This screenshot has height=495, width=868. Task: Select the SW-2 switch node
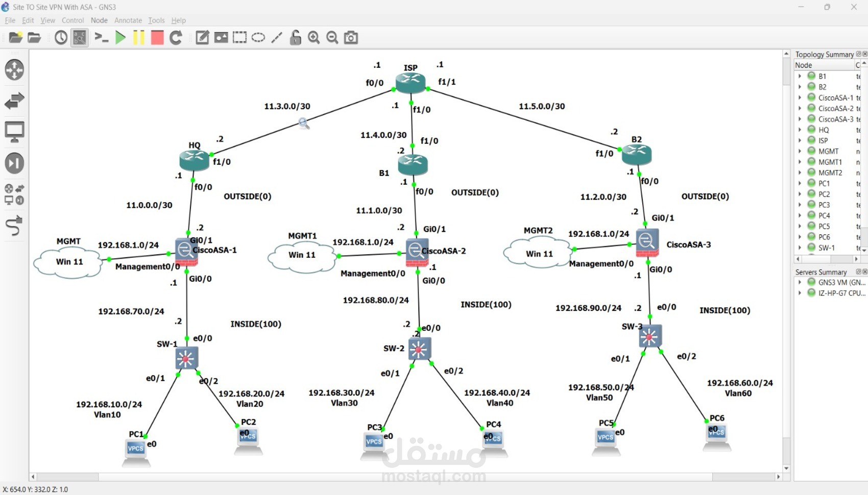pos(419,349)
